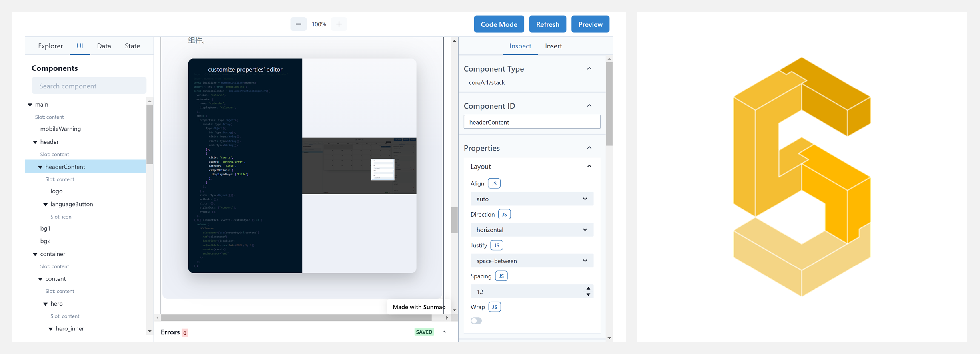Select the main component label

42,105
